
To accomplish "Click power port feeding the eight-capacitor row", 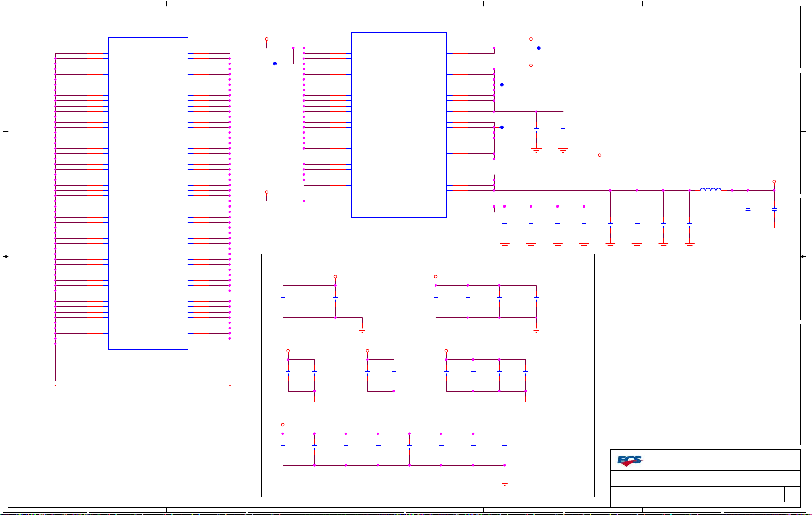I will pos(283,425).
